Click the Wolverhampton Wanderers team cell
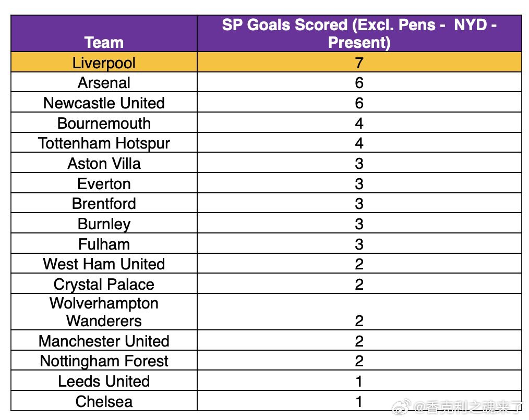This screenshot has height=420, width=529. point(104,312)
